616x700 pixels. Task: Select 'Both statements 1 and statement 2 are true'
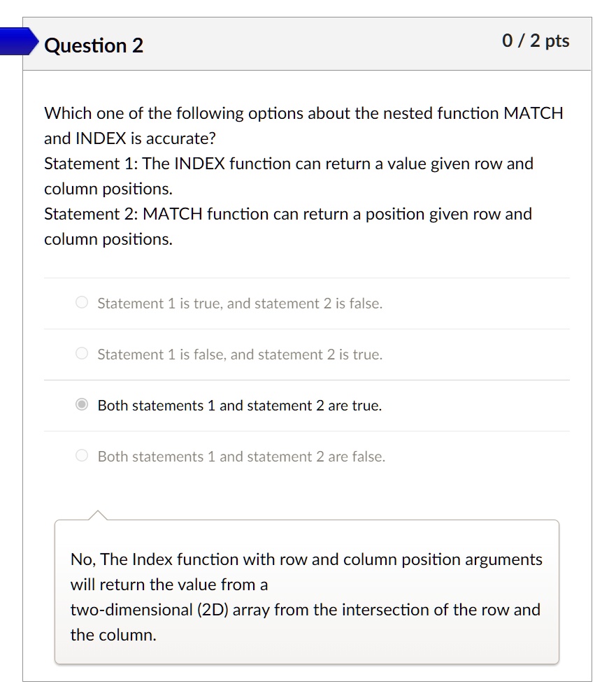tap(239, 406)
